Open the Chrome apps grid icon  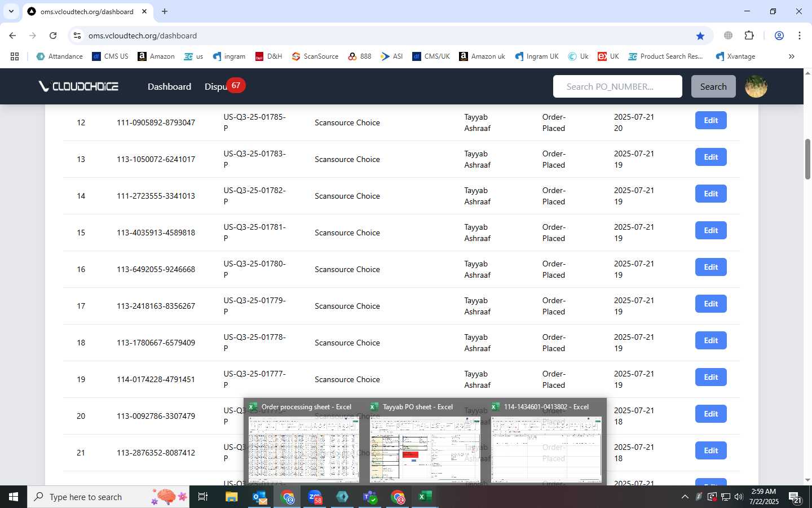15,56
